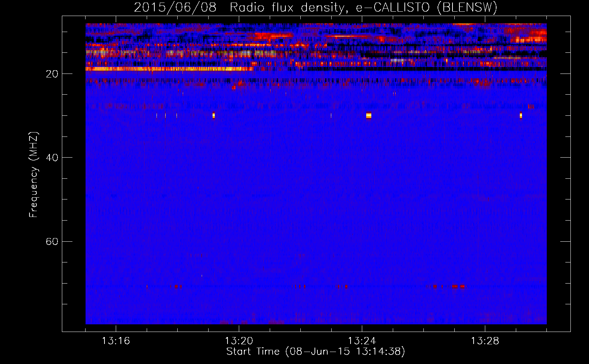The height and width of the screenshot is (364, 589).
Task: Click the 60 frequency tick label
Action: [52, 241]
